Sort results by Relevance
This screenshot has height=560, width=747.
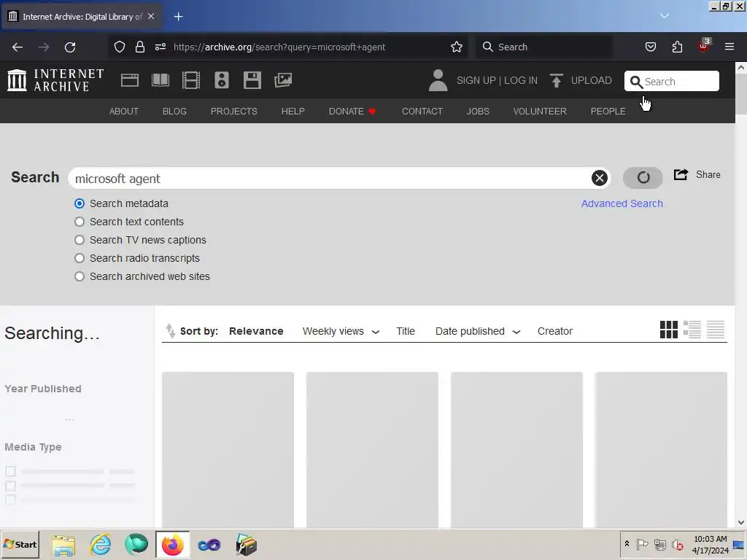tap(256, 331)
